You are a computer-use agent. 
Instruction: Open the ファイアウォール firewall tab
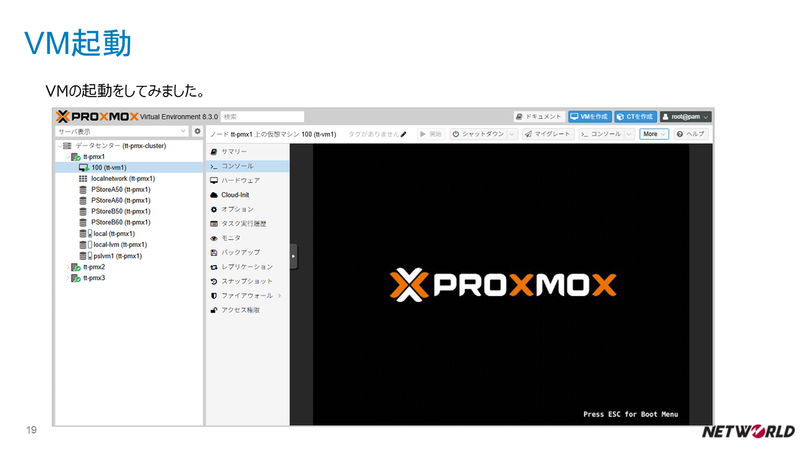[248, 296]
